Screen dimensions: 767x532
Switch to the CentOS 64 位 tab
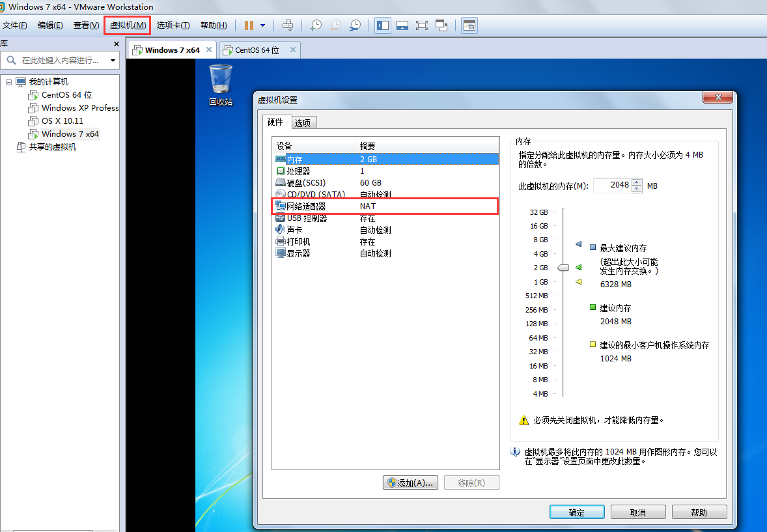click(257, 50)
